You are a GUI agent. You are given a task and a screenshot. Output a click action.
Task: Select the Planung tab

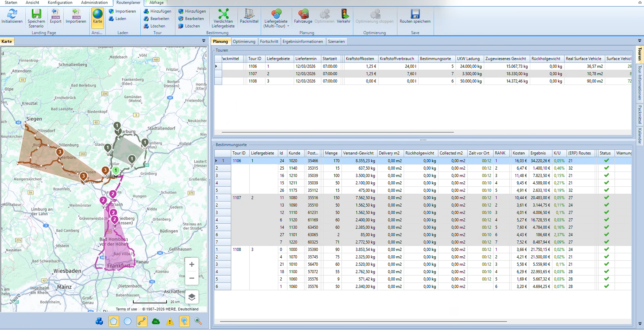[220, 41]
